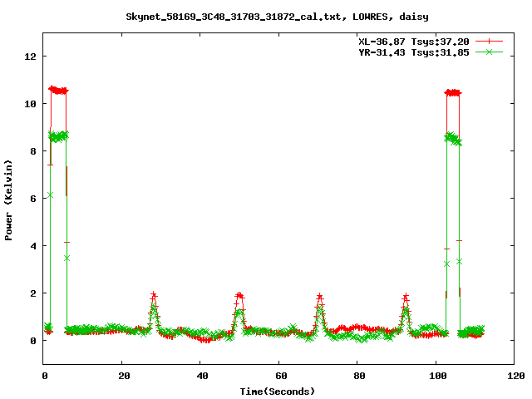Click the x-axis tick label 40
The height and width of the screenshot is (399, 532).
pyautogui.click(x=200, y=376)
